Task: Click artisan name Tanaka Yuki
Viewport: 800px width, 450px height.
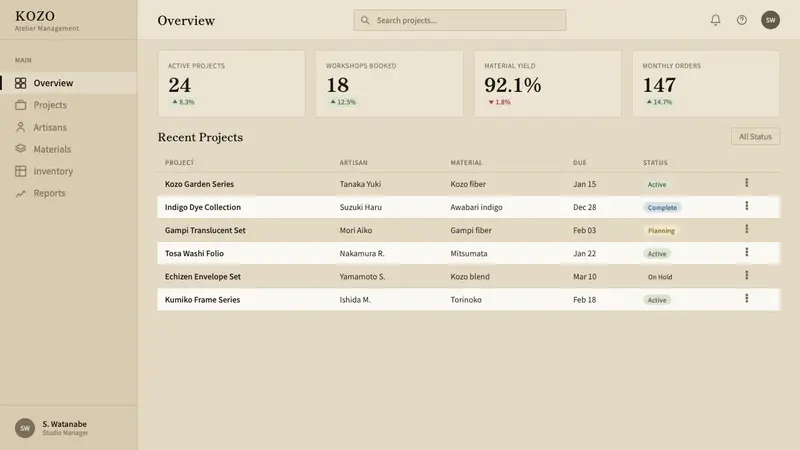Action: click(360, 184)
